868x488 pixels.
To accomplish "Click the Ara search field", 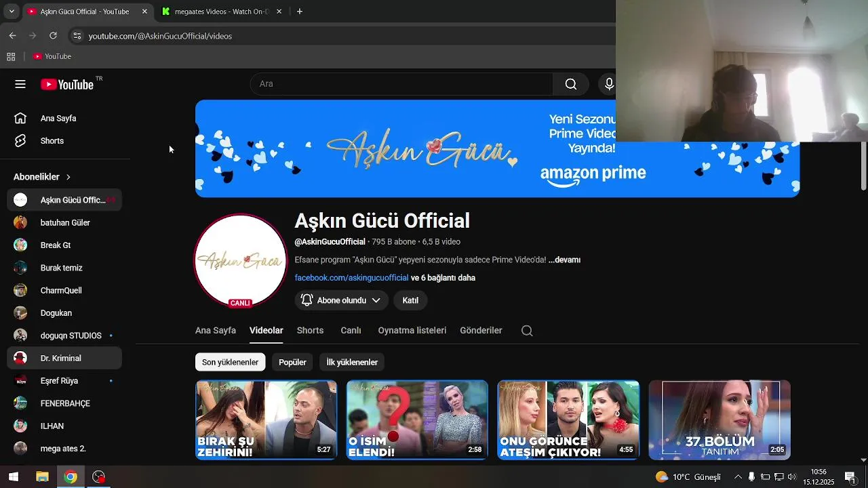I will [401, 84].
